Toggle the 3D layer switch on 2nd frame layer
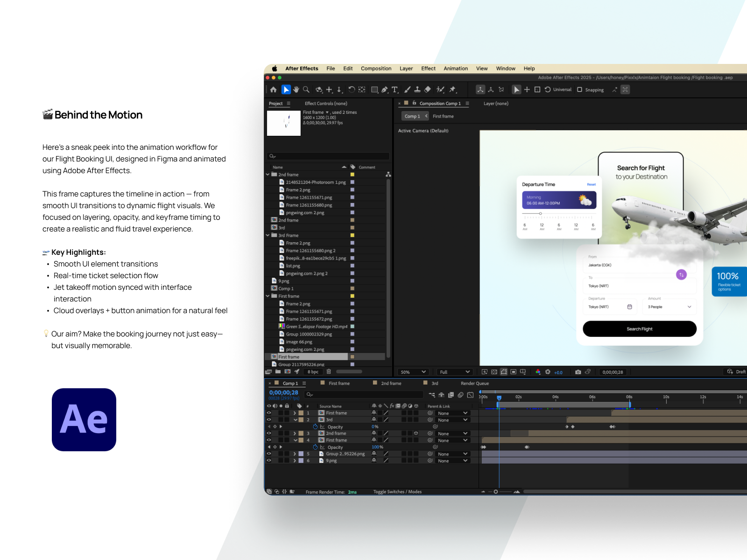This screenshot has height=560, width=747. (416, 433)
